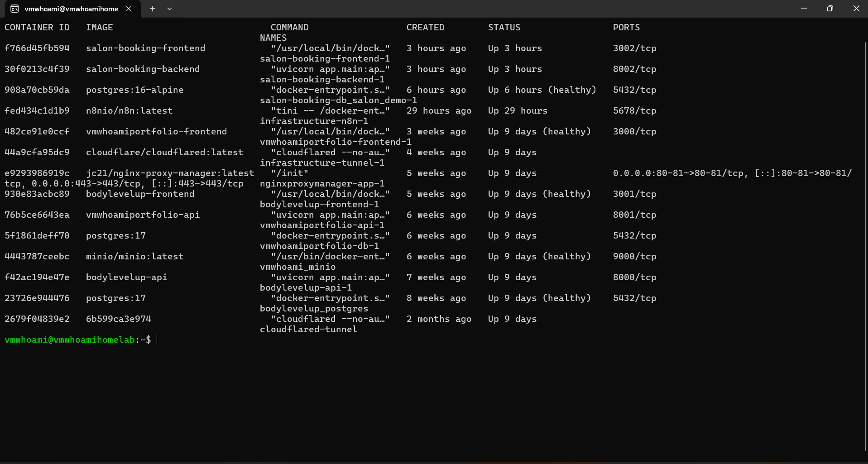Click the vmwhoamiportfolio-db-1 container name
The width and height of the screenshot is (868, 464).
pyautogui.click(x=319, y=246)
